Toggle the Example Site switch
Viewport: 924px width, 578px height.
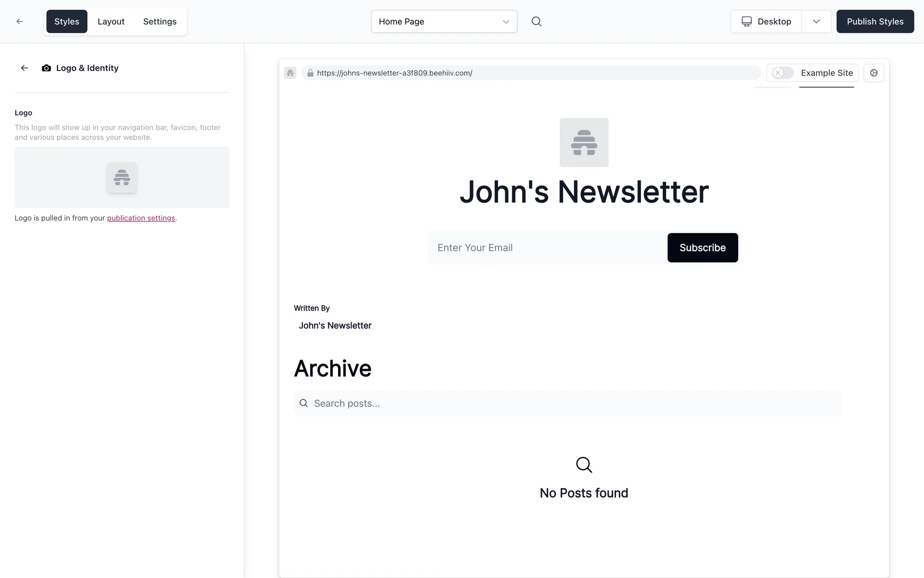pyautogui.click(x=783, y=73)
